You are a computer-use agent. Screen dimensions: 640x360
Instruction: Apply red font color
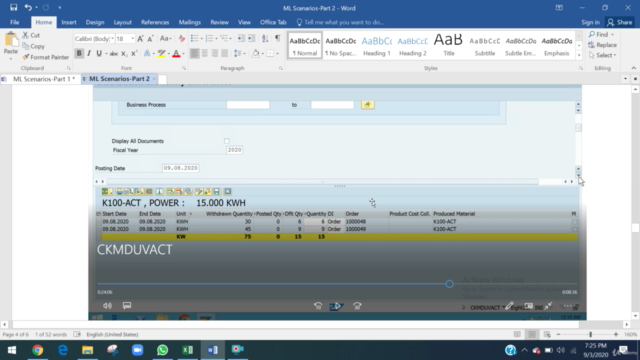[176, 53]
